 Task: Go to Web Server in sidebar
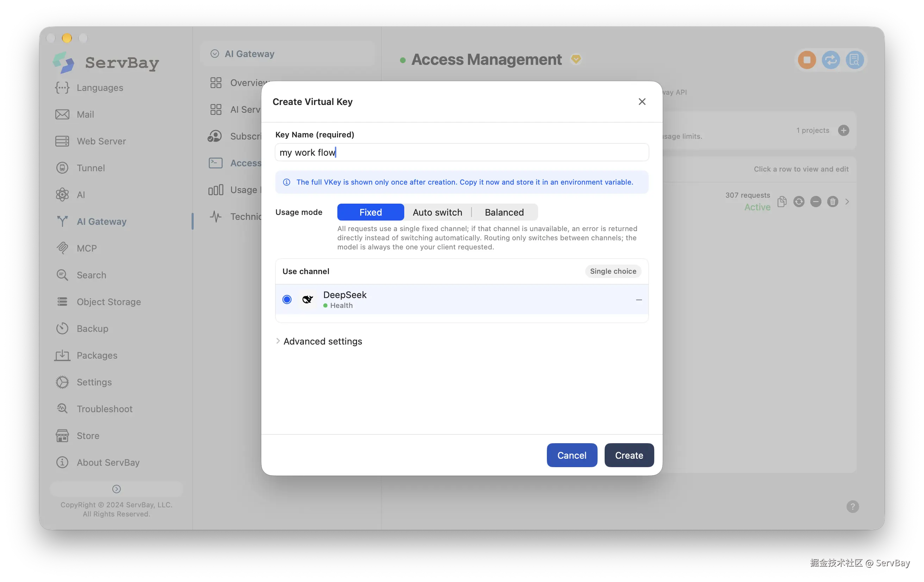tap(90, 141)
